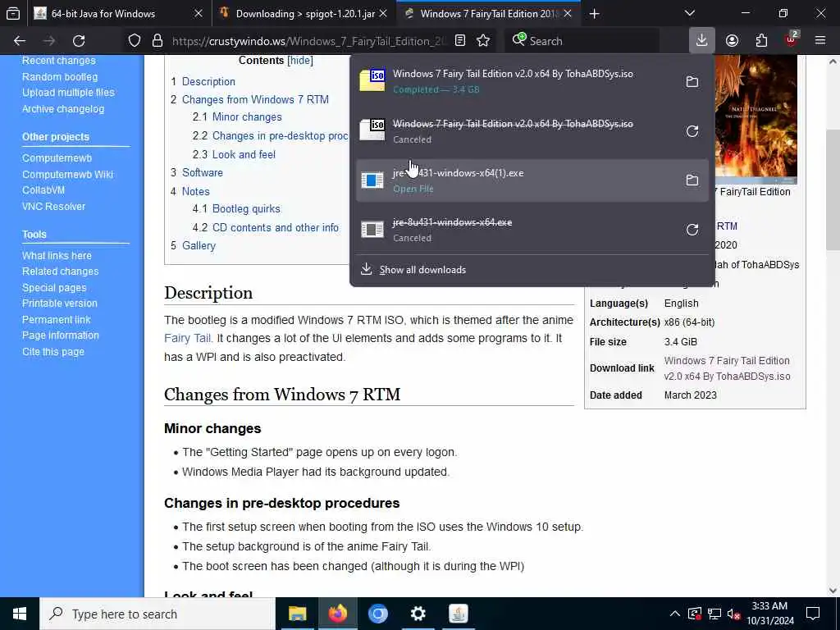Retry the canceled jre-8u431-windows-x64.exe download
The image size is (840, 630).
(x=692, y=230)
